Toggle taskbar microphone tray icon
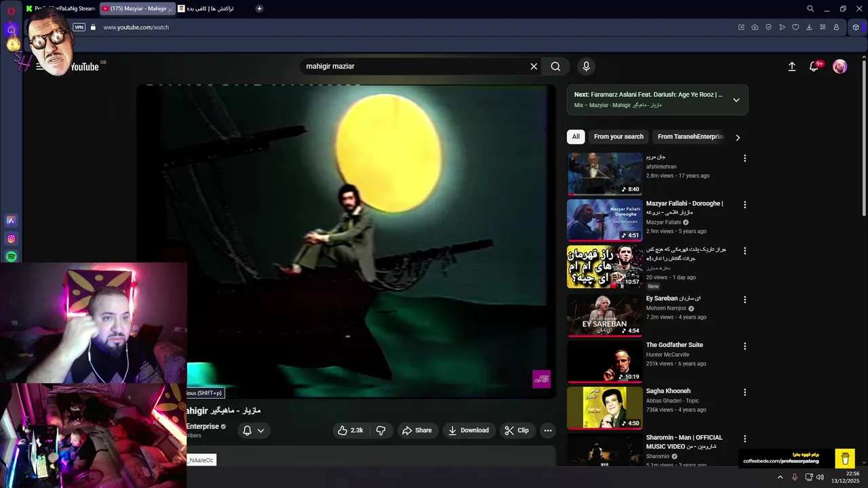The image size is (868, 488). [x=795, y=477]
